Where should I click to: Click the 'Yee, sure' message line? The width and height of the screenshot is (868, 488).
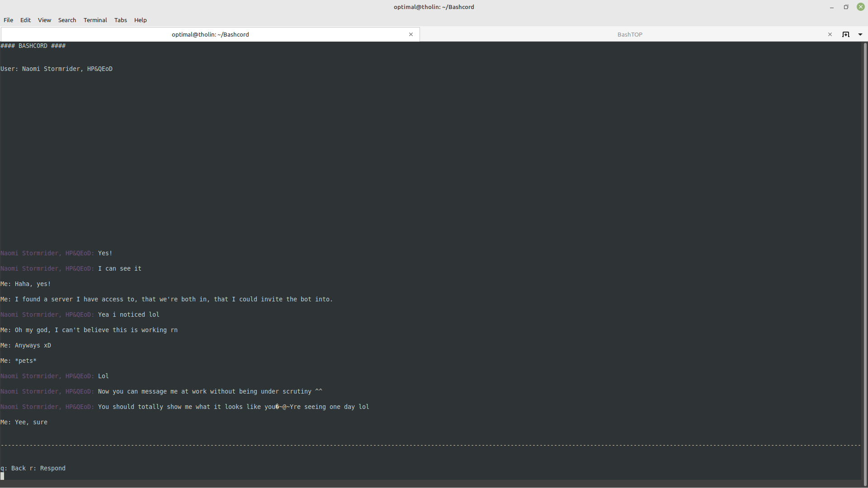tap(31, 422)
